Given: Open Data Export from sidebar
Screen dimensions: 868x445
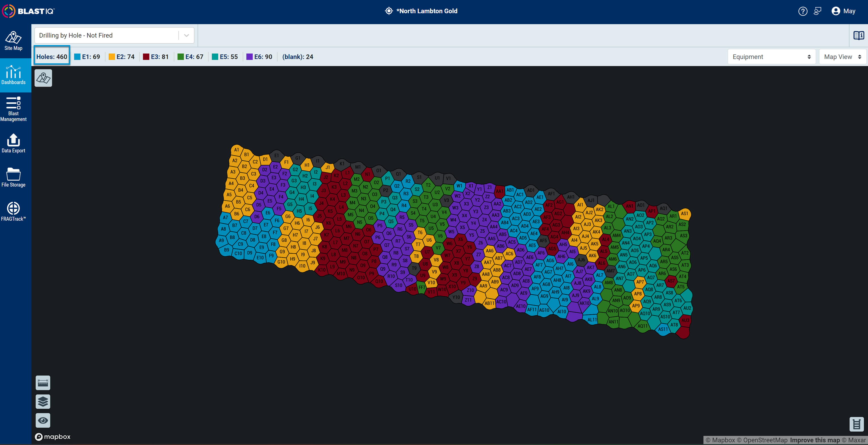Looking at the screenshot, I should point(14,143).
